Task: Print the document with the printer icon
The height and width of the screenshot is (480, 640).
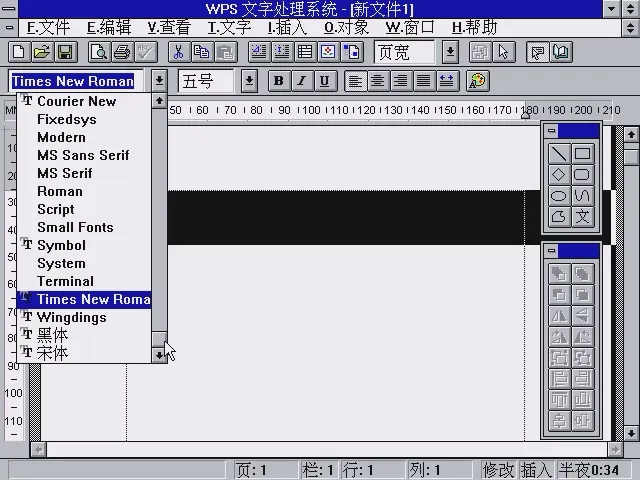Action: (x=122, y=52)
